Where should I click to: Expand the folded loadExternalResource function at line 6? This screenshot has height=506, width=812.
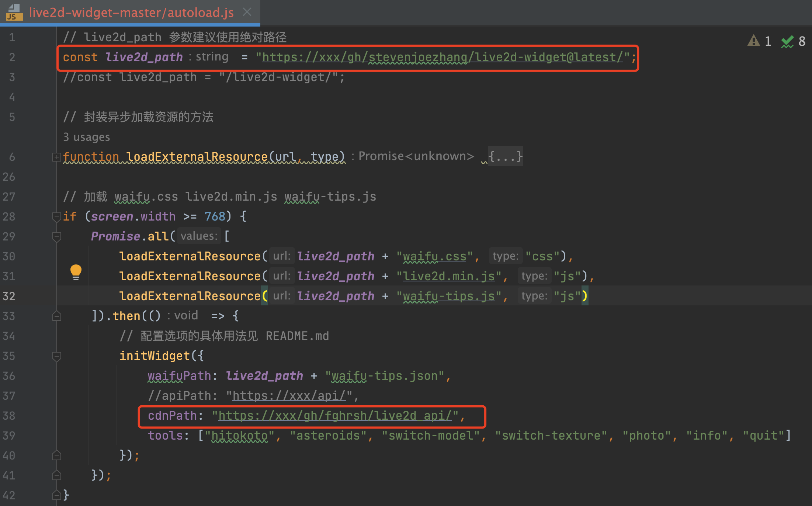pyautogui.click(x=56, y=157)
